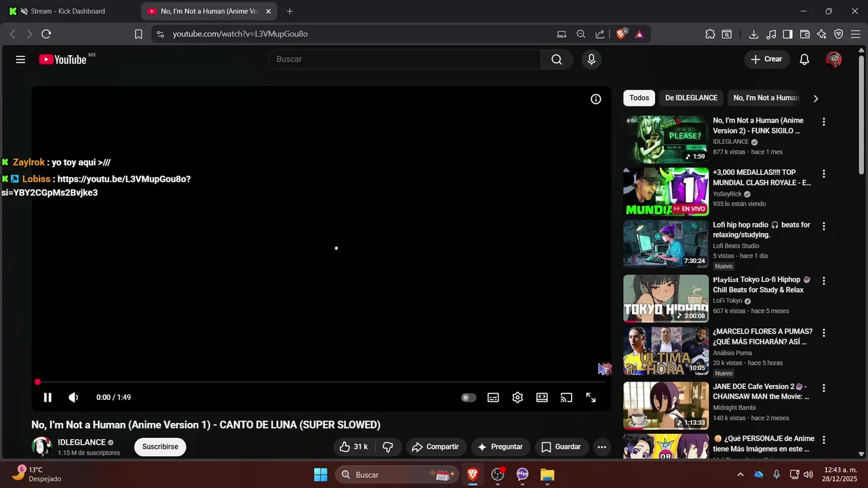This screenshot has height=488, width=868.
Task: Click the Crear button
Action: (x=767, y=60)
